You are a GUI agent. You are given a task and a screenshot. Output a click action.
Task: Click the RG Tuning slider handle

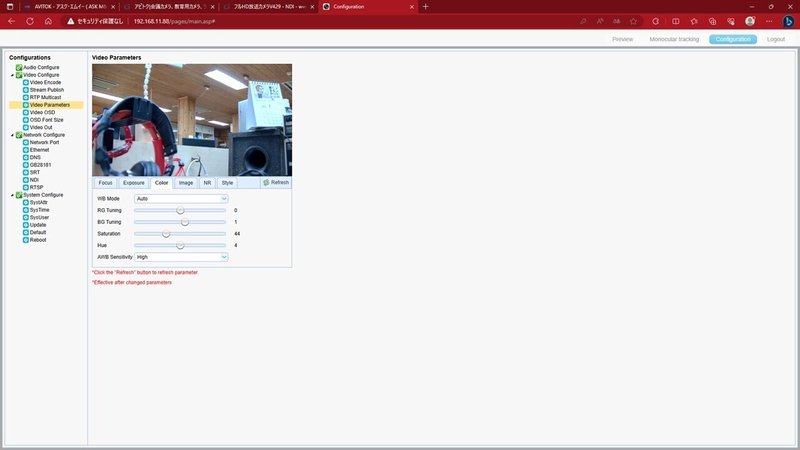(x=180, y=210)
